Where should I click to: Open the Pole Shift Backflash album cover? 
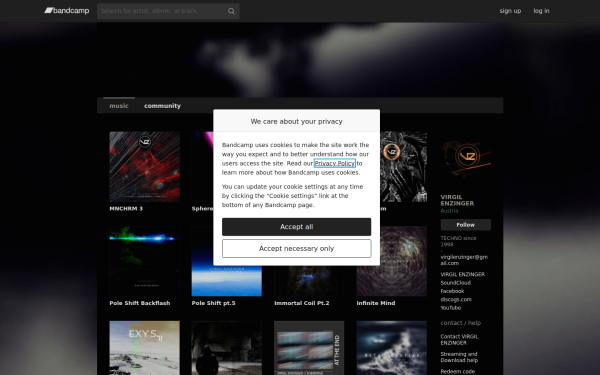(145, 261)
